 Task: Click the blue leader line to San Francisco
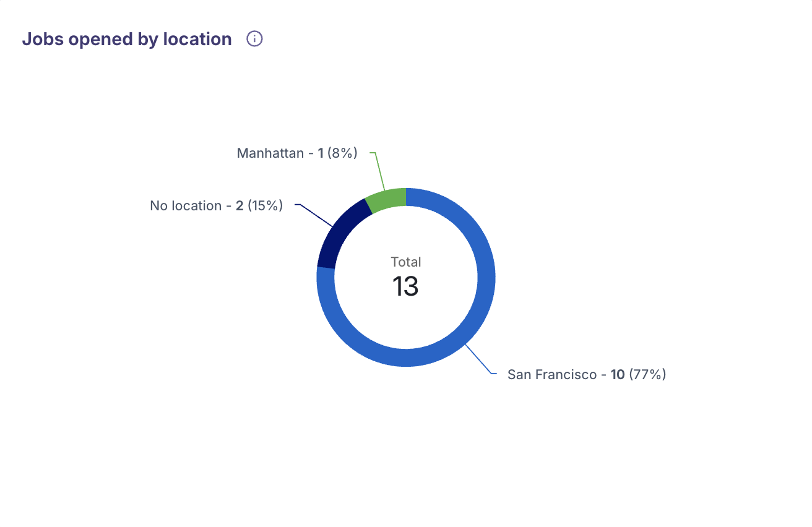tap(479, 360)
